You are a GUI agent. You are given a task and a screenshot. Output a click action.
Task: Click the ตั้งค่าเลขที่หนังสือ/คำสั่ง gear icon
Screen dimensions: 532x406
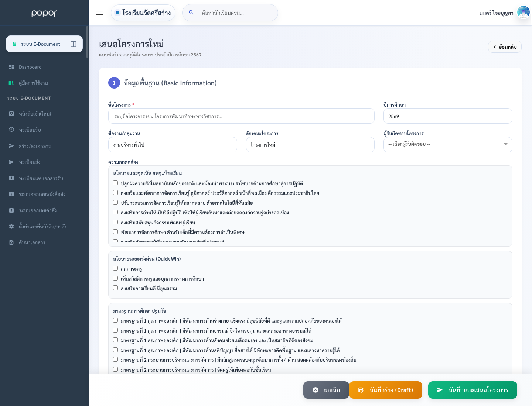[x=11, y=226]
